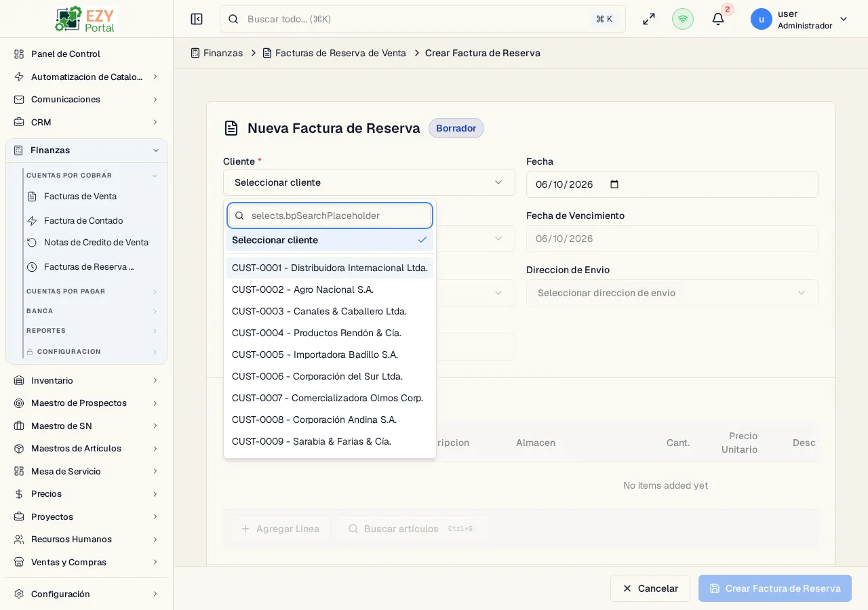This screenshot has height=610, width=868.
Task: Click the Cancelar button
Action: 650,588
